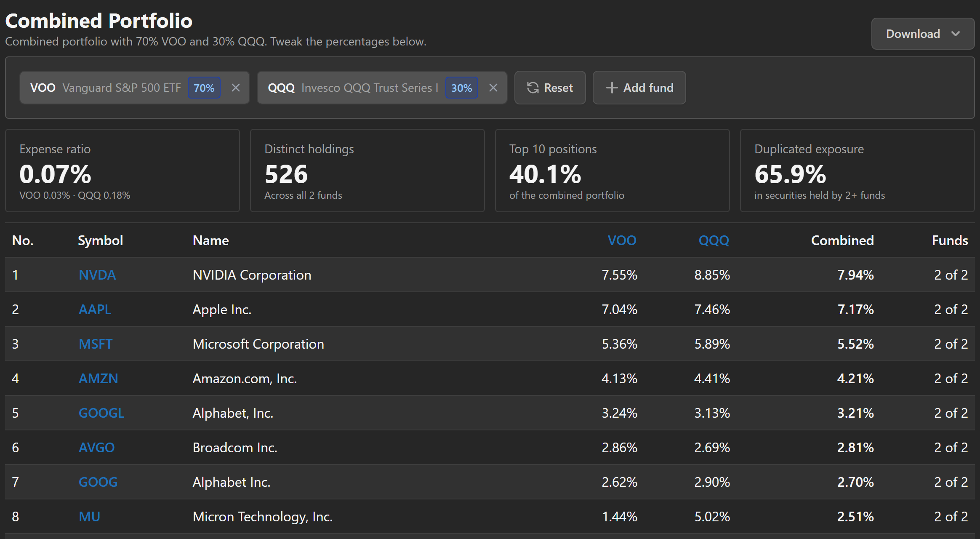
Task: Click MU QQQ weight 5.02%
Action: click(712, 517)
